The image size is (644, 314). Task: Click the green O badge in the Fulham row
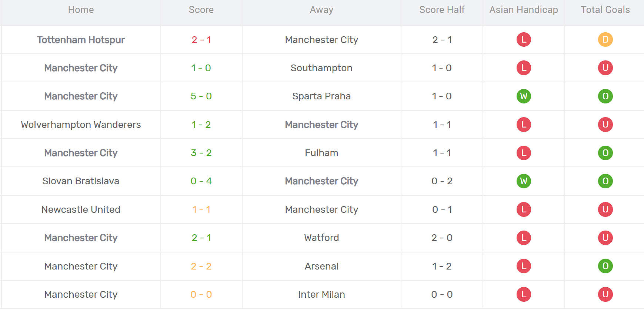[605, 153]
